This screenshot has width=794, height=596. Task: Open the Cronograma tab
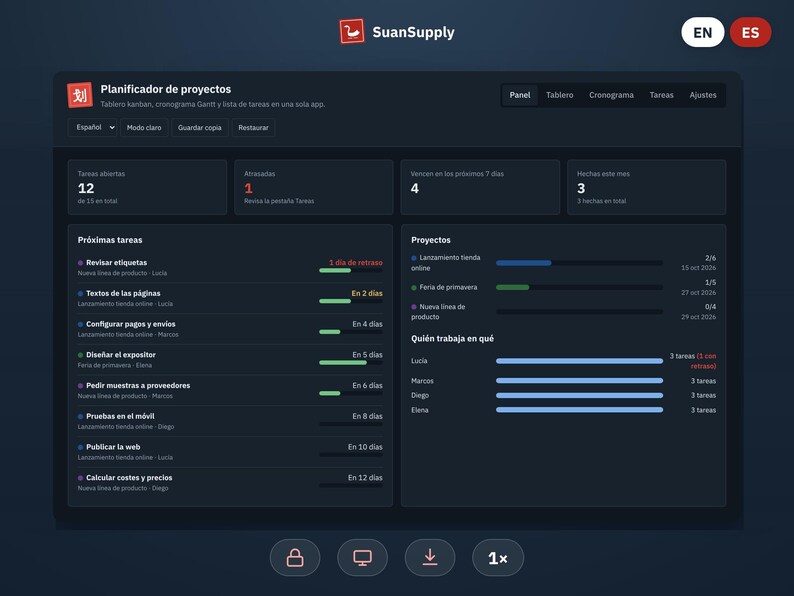pos(611,95)
